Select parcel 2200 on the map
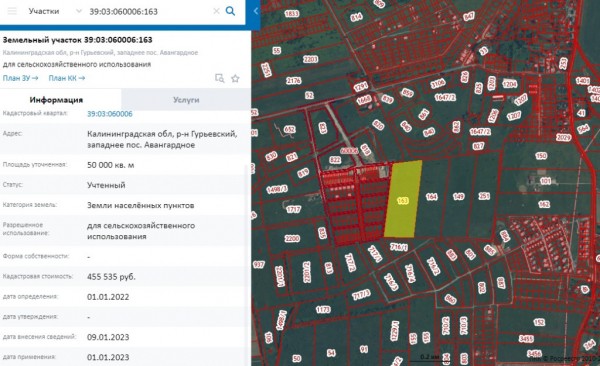 [x=292, y=239]
